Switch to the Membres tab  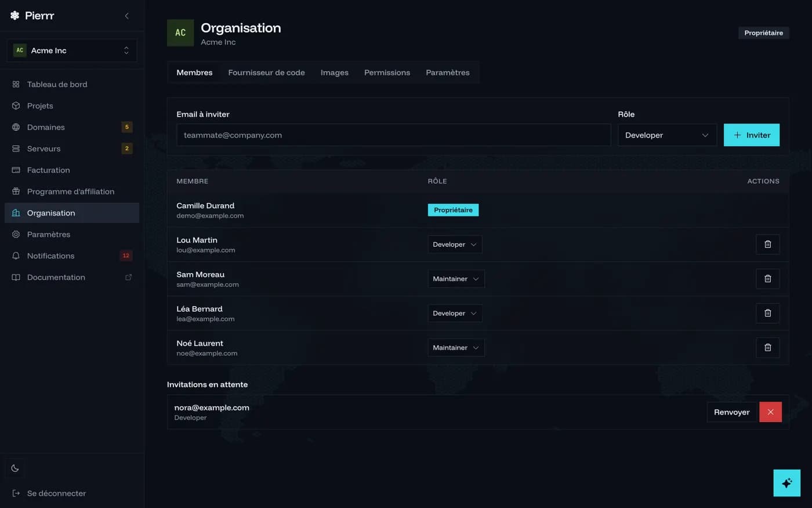194,73
